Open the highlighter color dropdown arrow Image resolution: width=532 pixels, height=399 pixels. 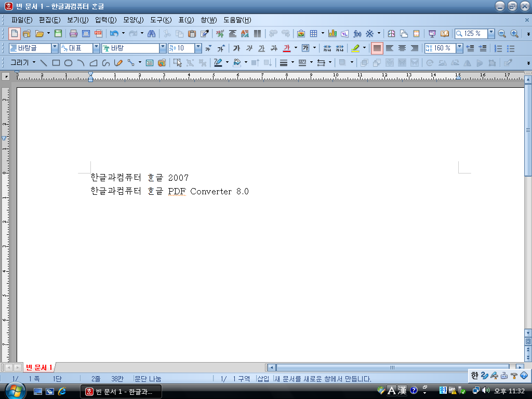coord(364,48)
